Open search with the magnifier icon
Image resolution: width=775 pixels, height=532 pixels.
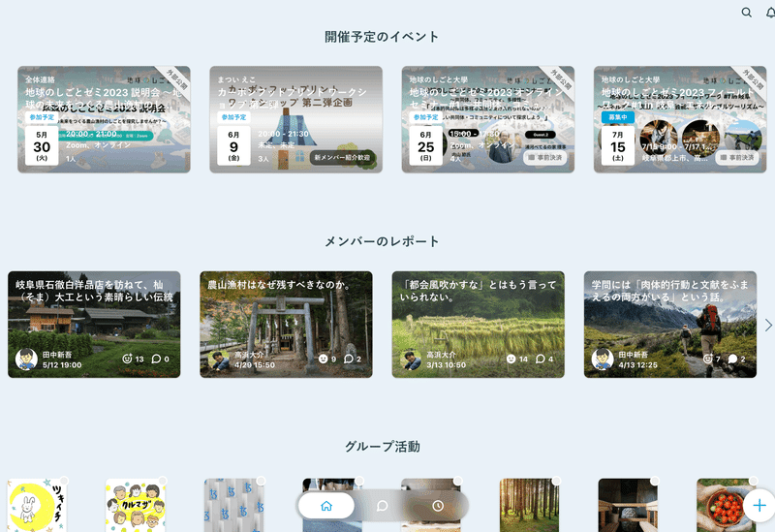click(746, 13)
